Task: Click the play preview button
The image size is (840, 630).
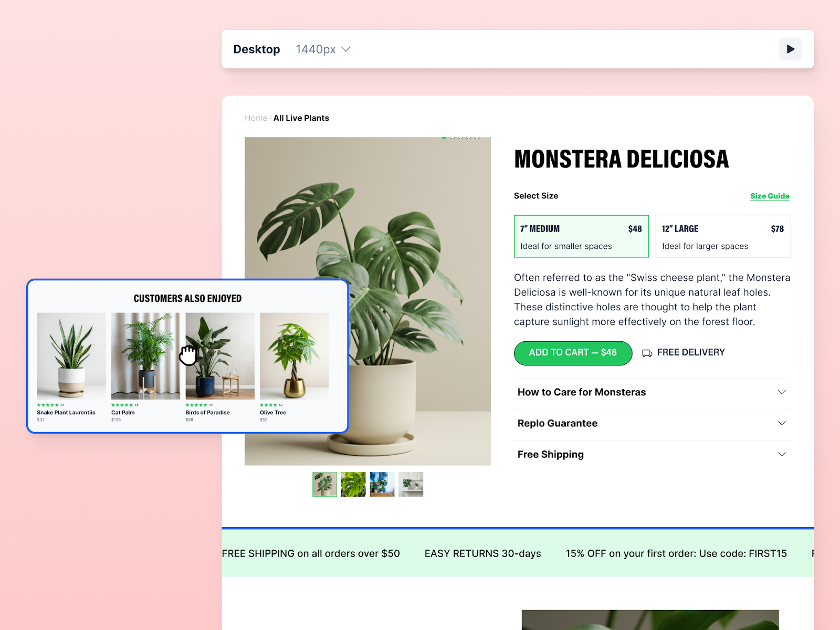Action: coord(790,49)
